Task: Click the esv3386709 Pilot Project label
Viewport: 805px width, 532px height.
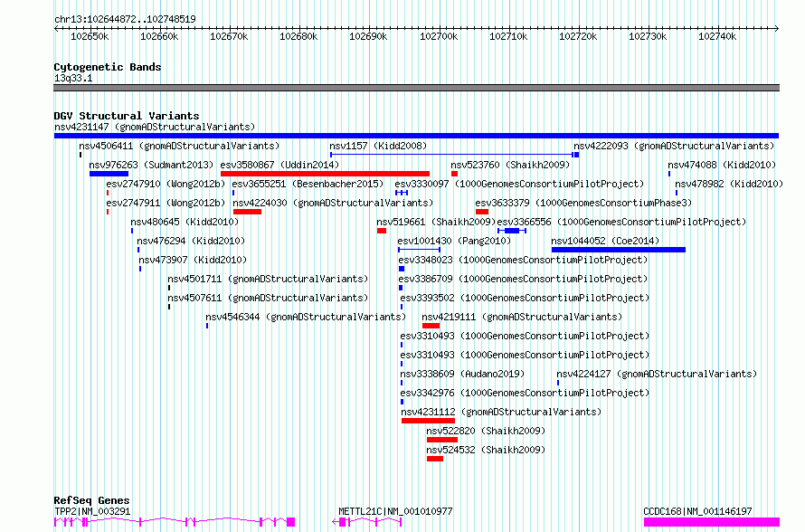Action: coord(523,279)
